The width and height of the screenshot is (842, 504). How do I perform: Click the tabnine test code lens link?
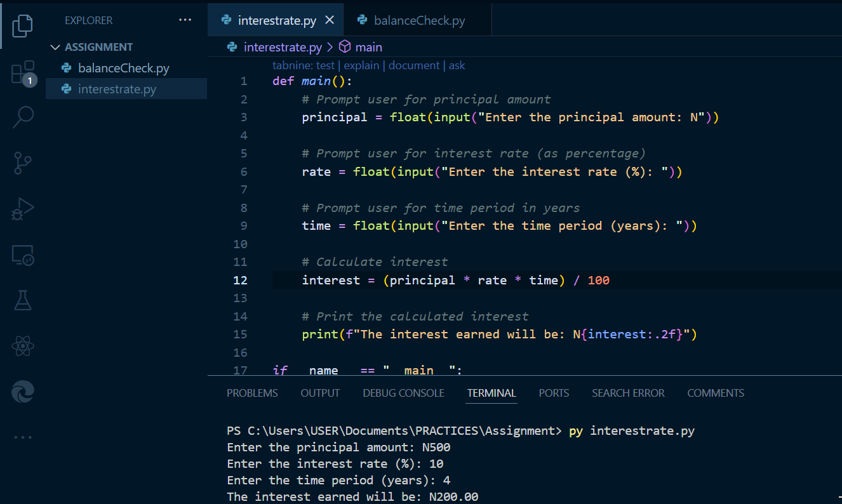(326, 65)
